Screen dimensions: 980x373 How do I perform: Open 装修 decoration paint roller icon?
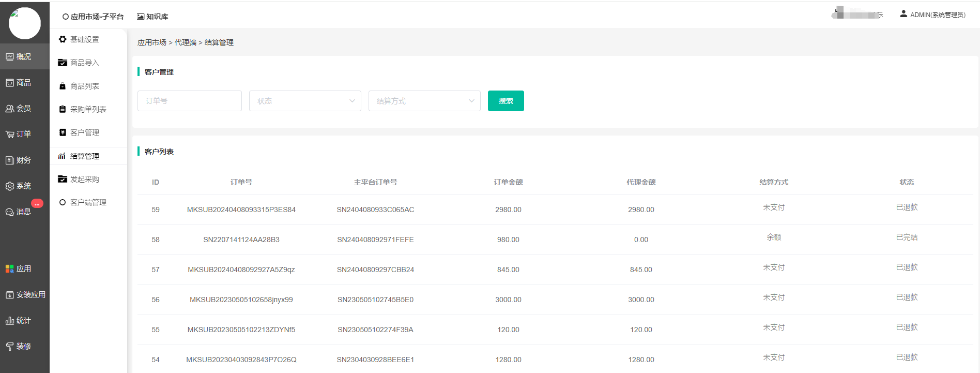pos(10,347)
